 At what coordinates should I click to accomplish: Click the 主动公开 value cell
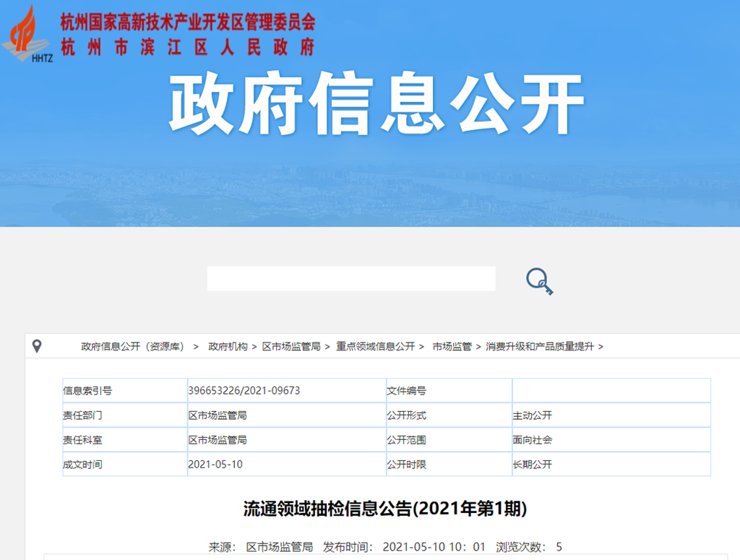pos(611,415)
